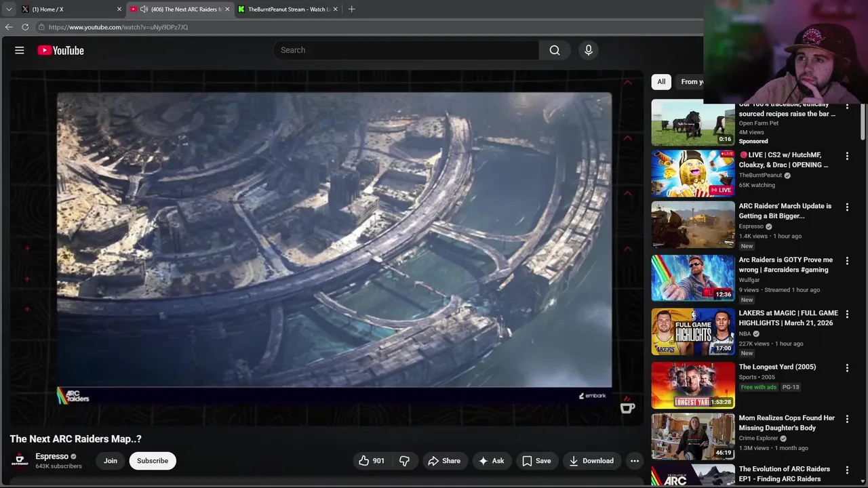Click TheBurntPeanut channel name in sidebar
The height and width of the screenshot is (488, 868).
[x=760, y=176]
